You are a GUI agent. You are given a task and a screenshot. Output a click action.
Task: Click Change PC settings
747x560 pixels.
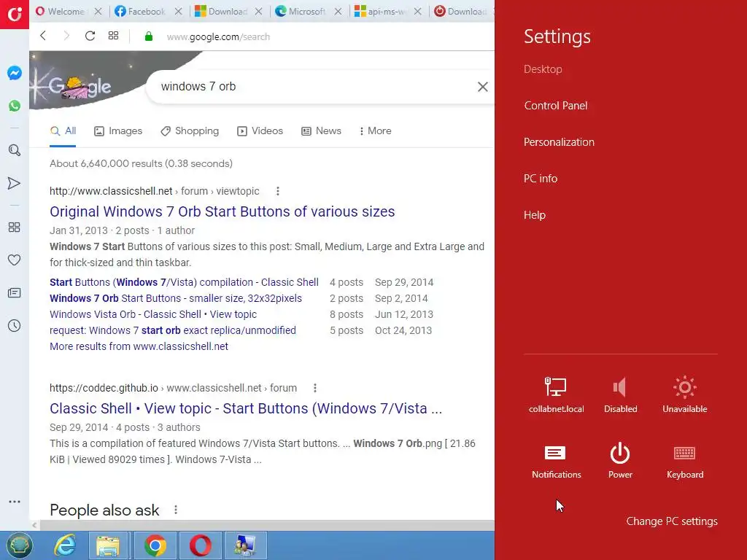pos(672,521)
